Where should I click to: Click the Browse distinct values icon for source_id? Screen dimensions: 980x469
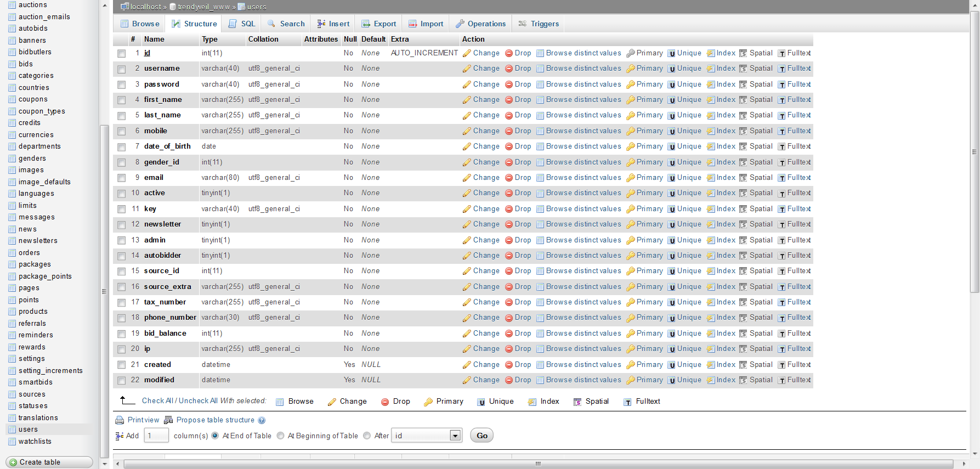pyautogui.click(x=540, y=272)
